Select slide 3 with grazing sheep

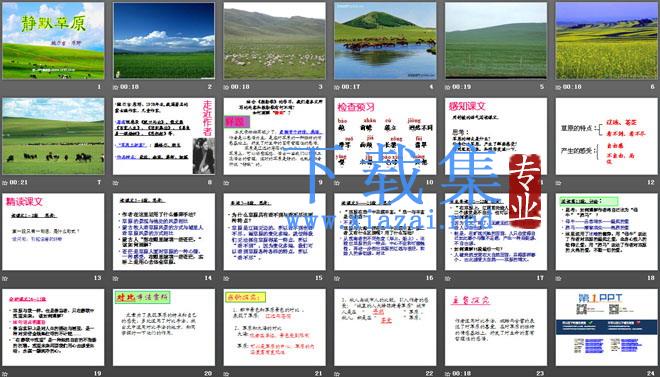coord(274,41)
